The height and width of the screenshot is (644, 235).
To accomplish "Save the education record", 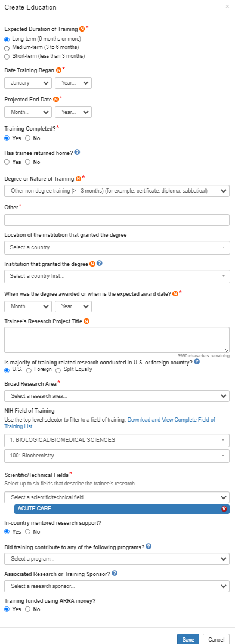I will click(x=188, y=639).
